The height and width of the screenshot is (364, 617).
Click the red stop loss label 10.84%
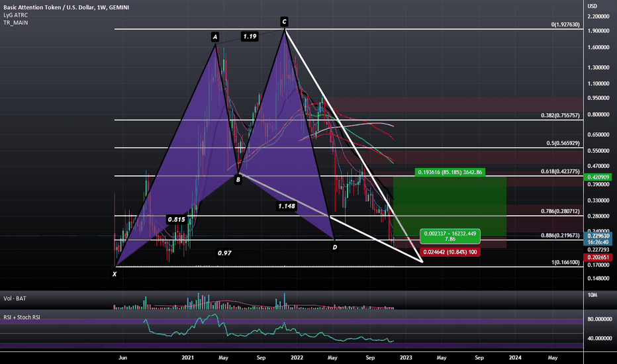click(450, 252)
